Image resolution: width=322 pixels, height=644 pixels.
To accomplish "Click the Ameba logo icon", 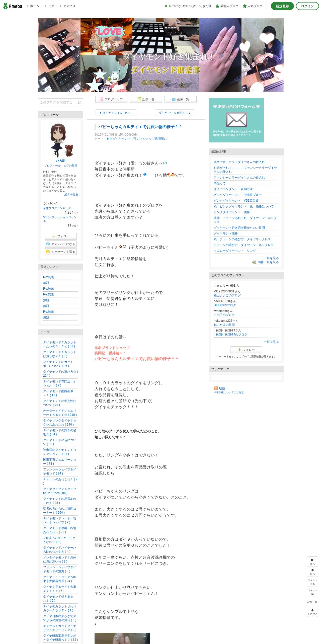I will 13,6.
